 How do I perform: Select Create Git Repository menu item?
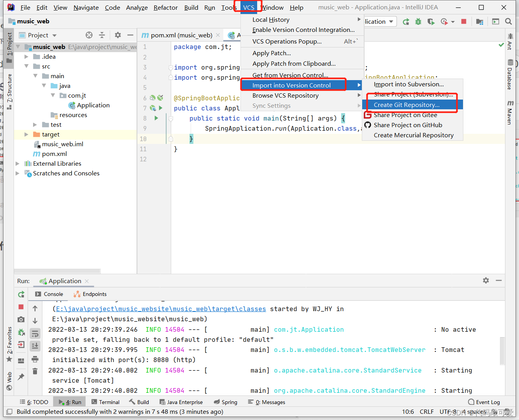(x=412, y=105)
